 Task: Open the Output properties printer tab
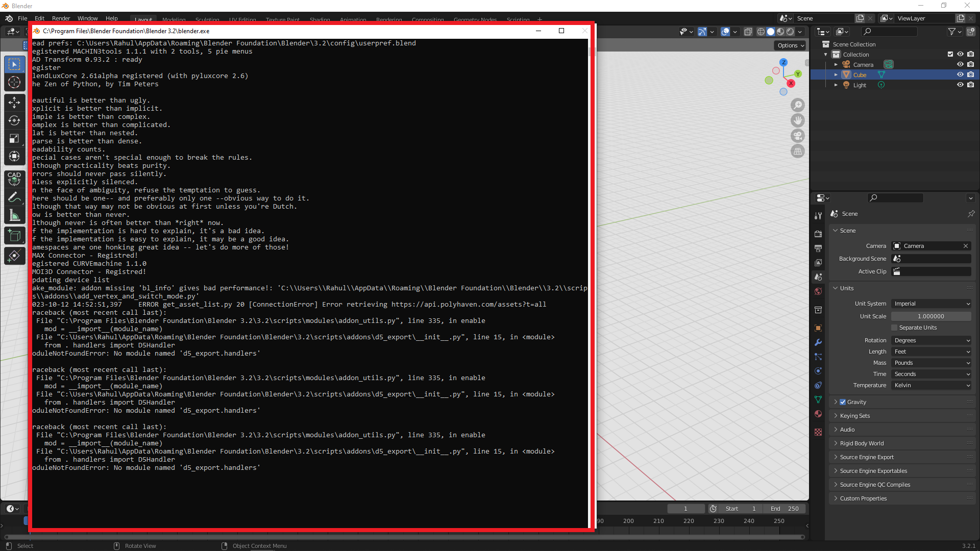coord(818,248)
